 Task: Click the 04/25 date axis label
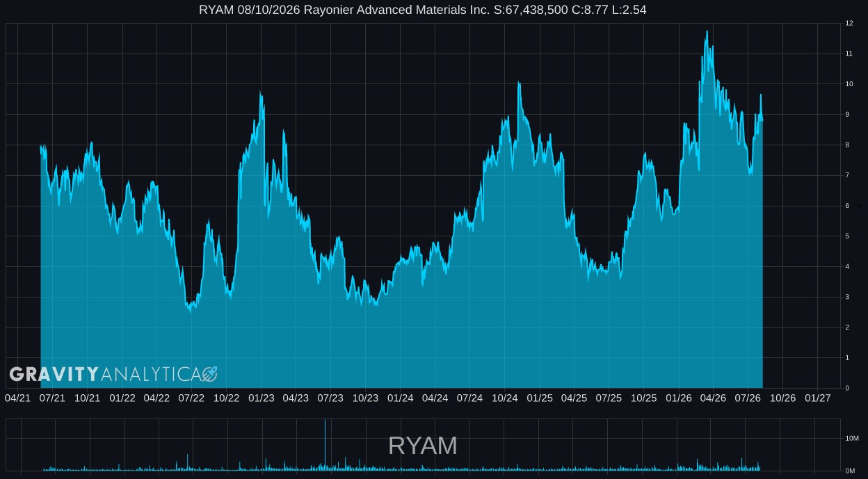coord(574,398)
